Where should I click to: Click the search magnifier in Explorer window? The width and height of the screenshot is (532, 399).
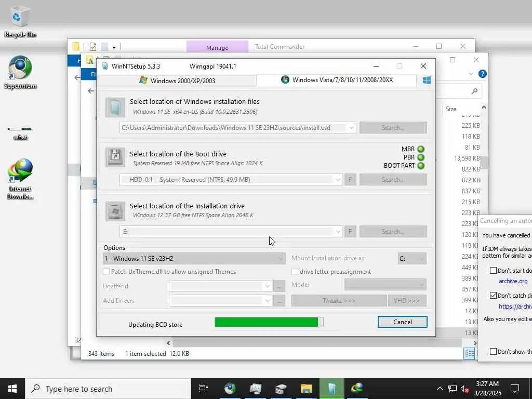point(474,91)
